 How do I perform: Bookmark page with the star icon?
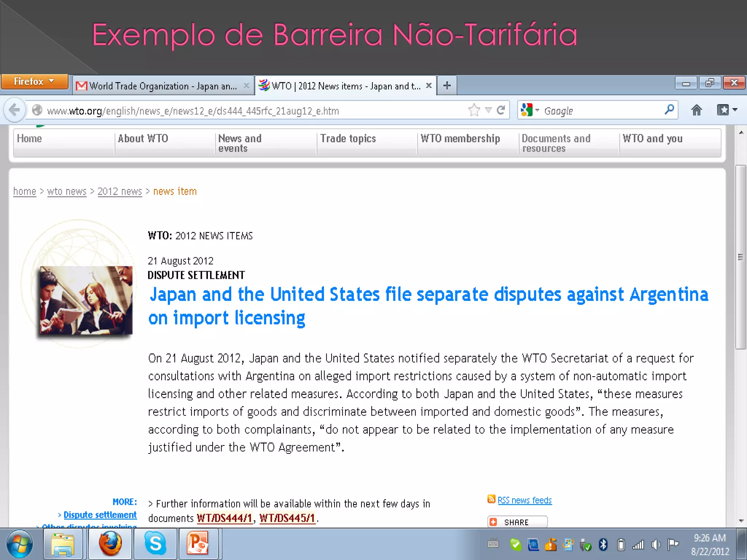coord(474,110)
